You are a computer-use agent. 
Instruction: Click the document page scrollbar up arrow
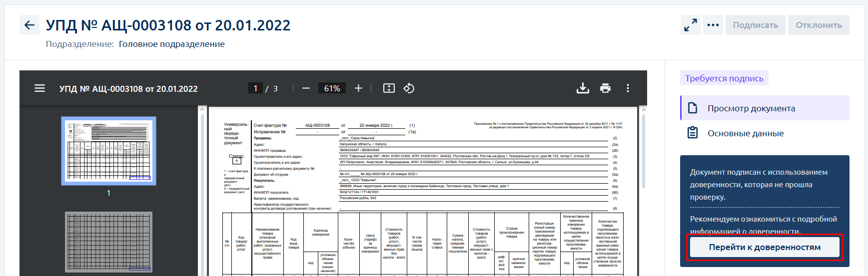[644, 109]
